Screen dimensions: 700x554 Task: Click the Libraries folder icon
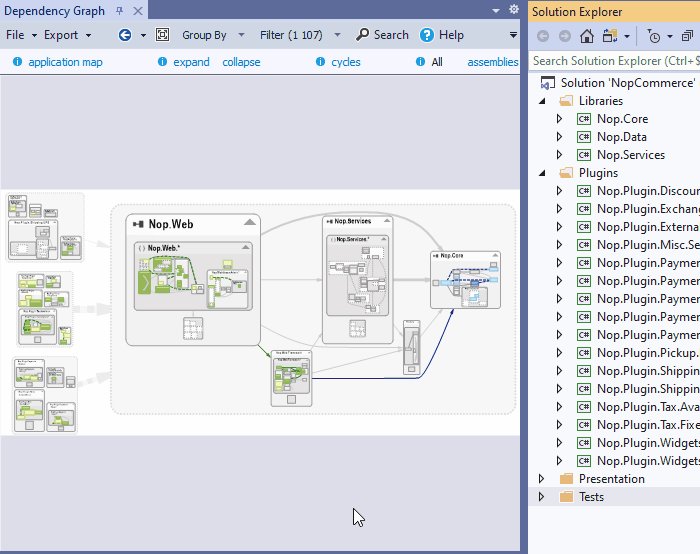[x=566, y=101]
